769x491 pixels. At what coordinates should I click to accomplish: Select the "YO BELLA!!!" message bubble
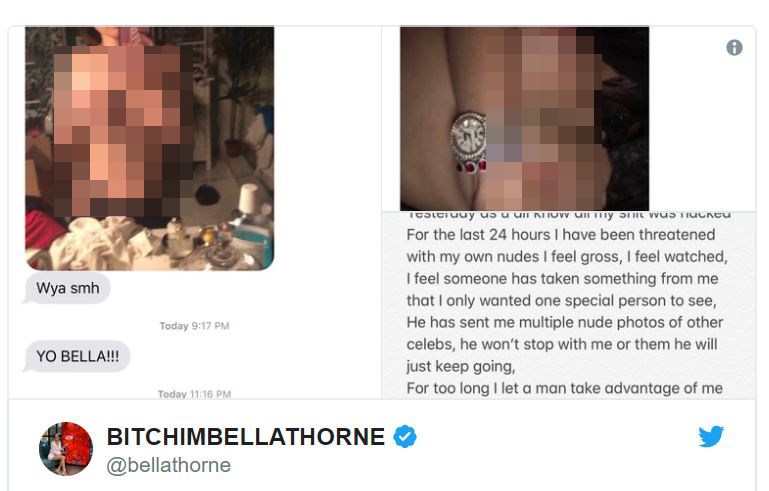[x=77, y=356]
